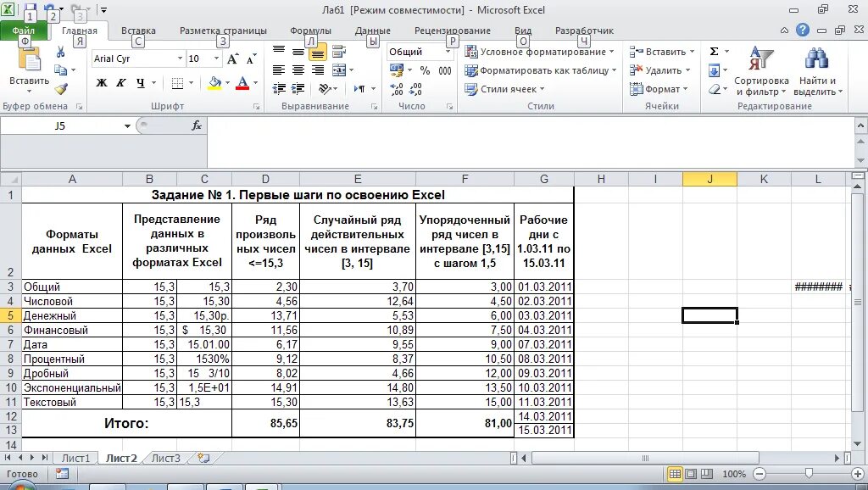Click AutoSum sigma icon
868x490 pixels.
point(714,52)
